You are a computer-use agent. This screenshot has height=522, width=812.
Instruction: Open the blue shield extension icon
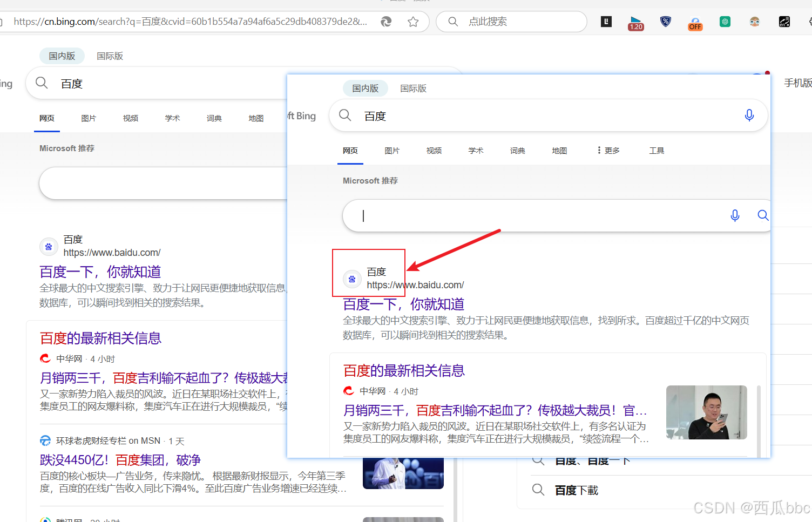pyautogui.click(x=666, y=22)
